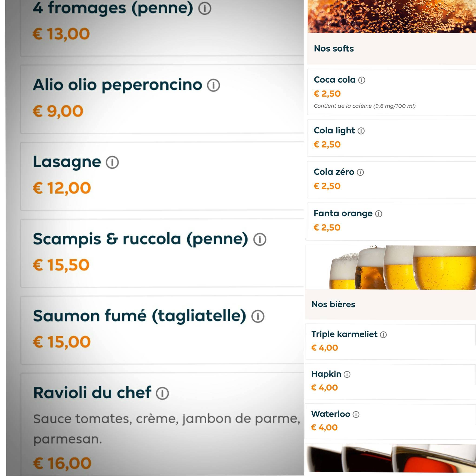The width and height of the screenshot is (476, 476).
Task: Click the Nos bières section header
Action: pyautogui.click(x=334, y=304)
